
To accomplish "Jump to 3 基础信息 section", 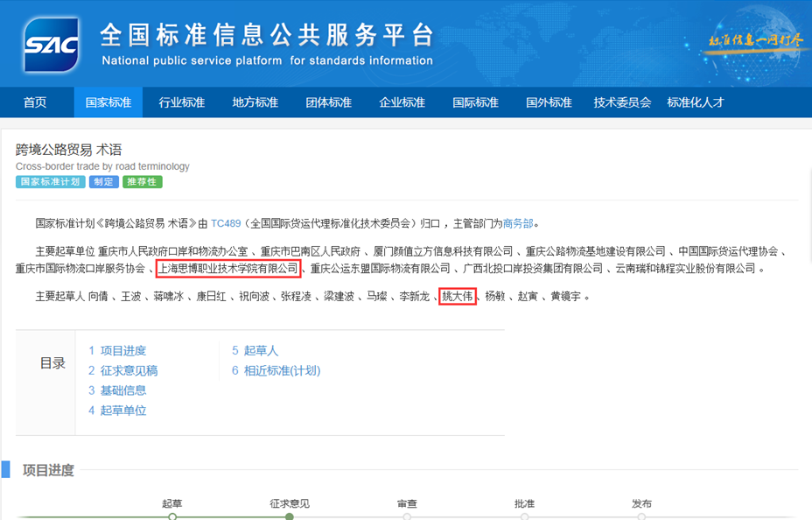I will 117,390.
